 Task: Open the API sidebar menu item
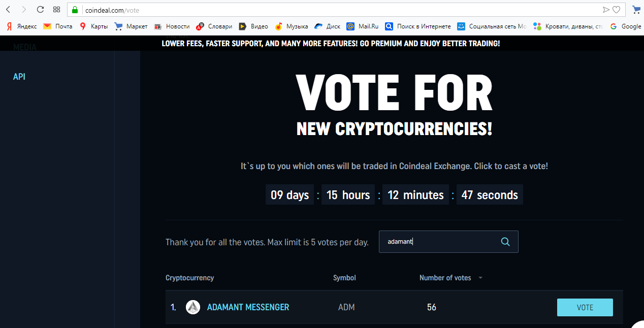click(x=19, y=77)
